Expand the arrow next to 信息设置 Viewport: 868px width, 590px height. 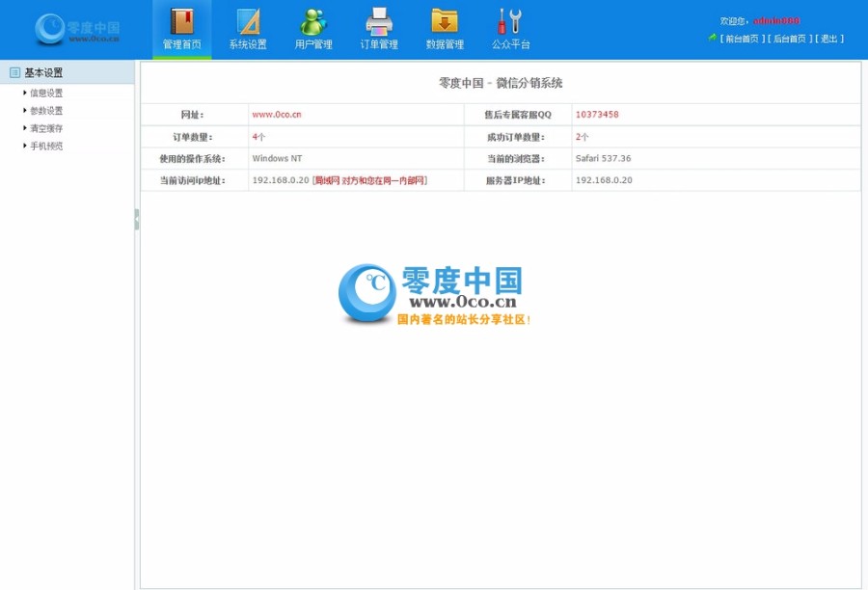coord(25,93)
